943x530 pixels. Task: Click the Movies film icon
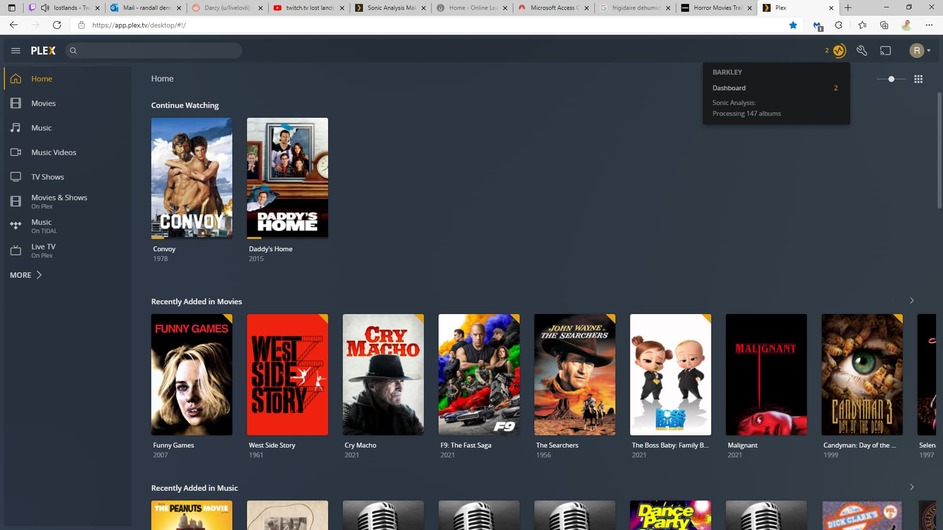coord(16,103)
